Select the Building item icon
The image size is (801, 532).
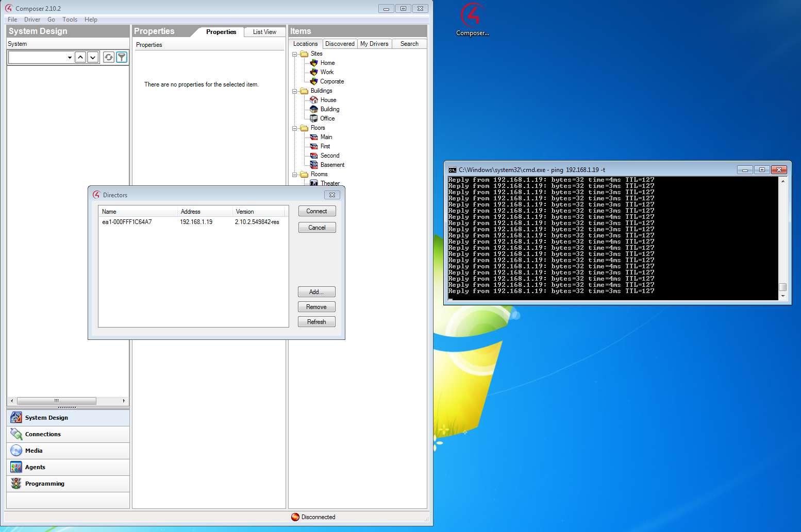[x=313, y=109]
